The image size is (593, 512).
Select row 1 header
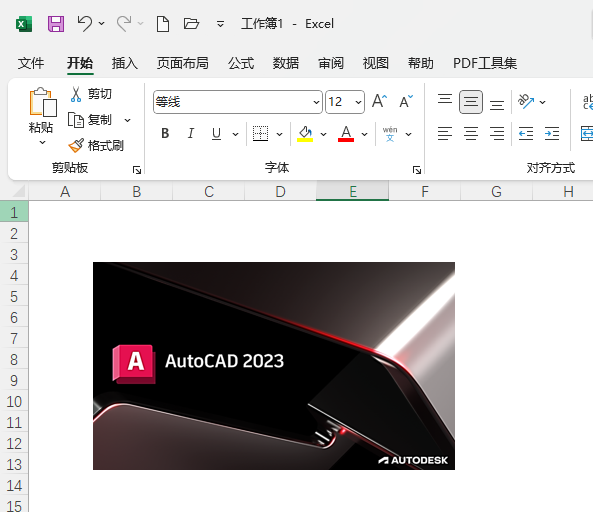14,212
